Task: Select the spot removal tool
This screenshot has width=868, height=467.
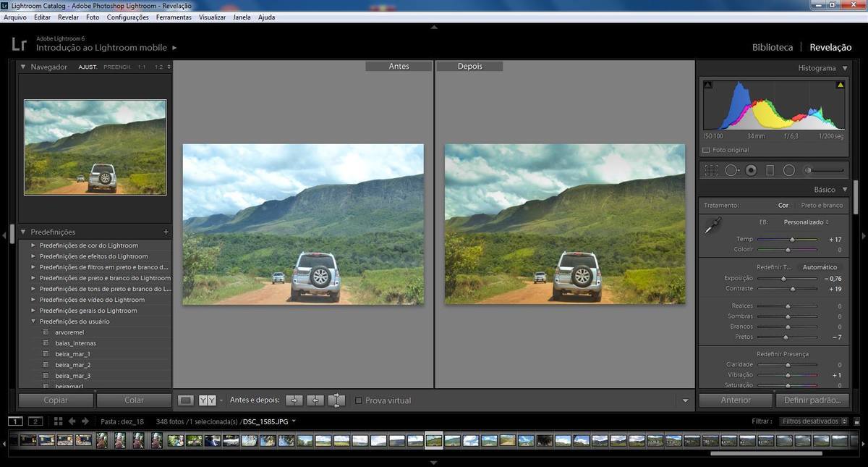Action: [731, 170]
